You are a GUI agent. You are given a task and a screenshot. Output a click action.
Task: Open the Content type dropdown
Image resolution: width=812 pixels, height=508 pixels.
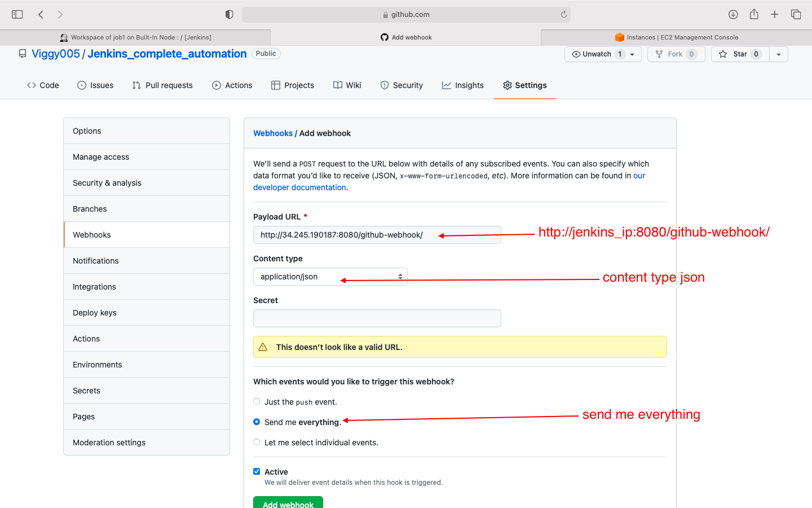(x=330, y=277)
